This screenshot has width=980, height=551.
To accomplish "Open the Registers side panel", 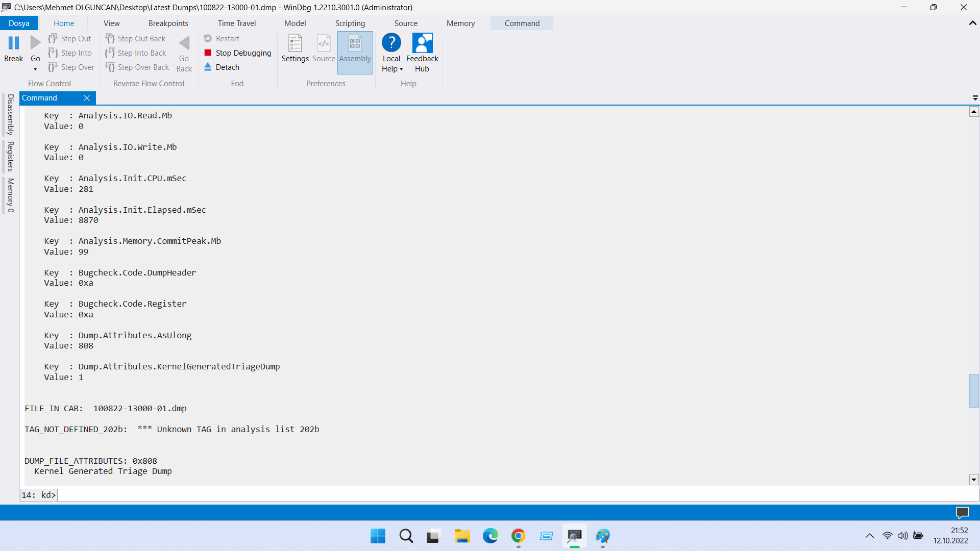I will pos(10,156).
